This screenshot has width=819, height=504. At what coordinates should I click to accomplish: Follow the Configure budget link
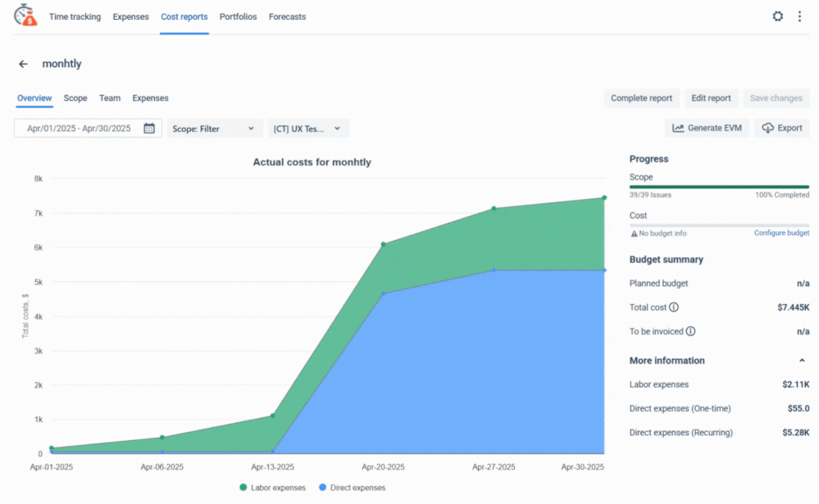click(x=781, y=234)
